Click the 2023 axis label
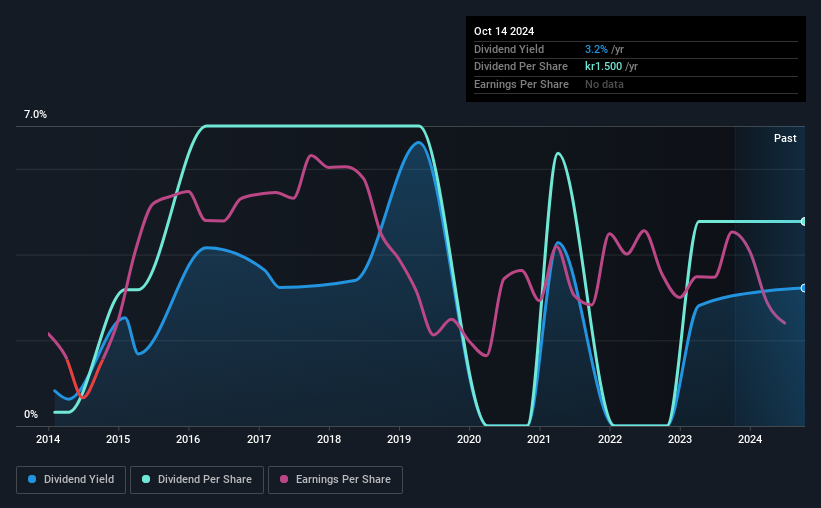821x508 pixels. coord(680,439)
